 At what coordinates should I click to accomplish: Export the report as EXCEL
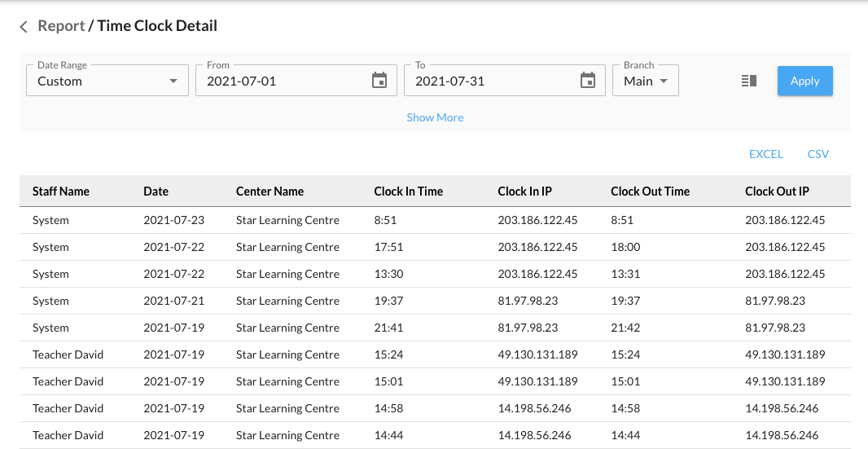(765, 154)
